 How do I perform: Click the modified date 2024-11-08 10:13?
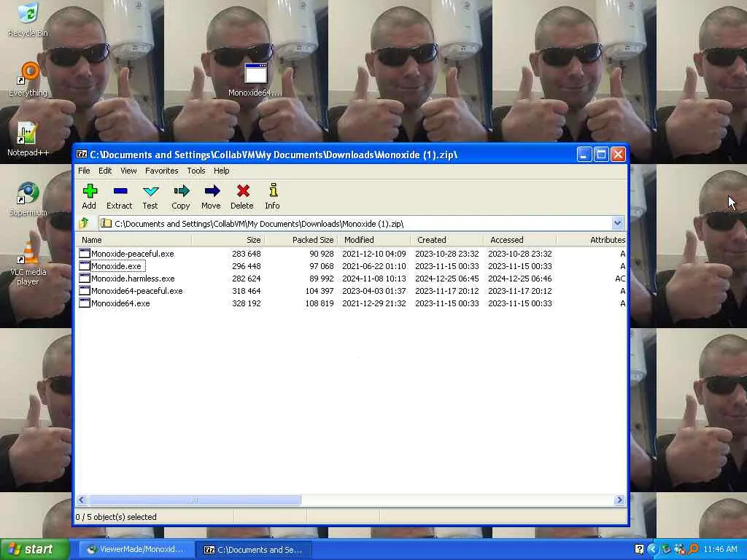374,279
